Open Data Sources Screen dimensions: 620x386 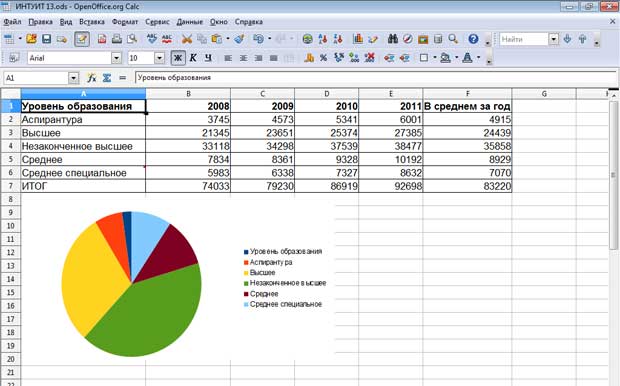(438, 39)
